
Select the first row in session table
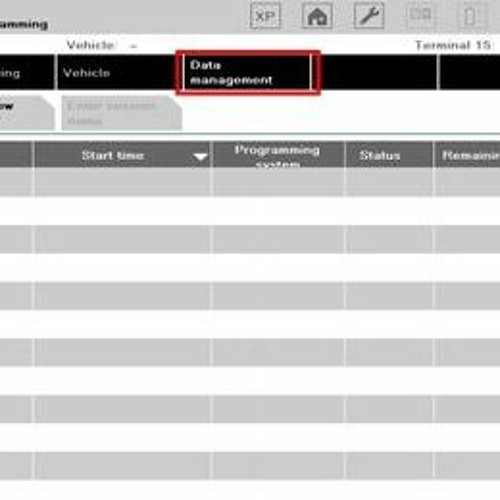(250, 182)
